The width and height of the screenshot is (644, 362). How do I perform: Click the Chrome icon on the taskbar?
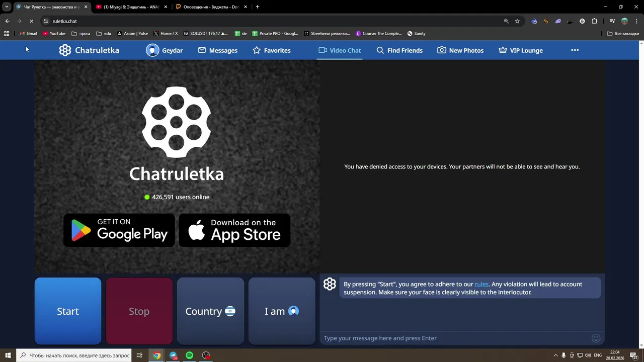157,355
